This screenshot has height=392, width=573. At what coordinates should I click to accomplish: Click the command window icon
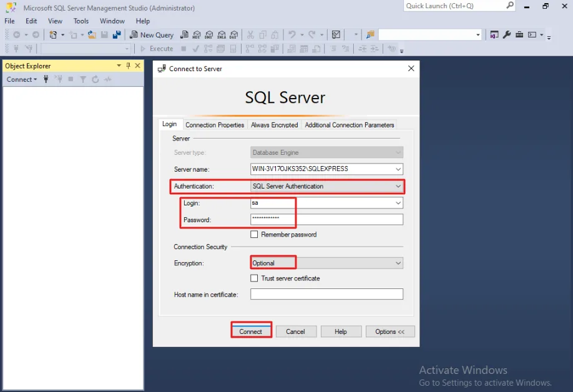[532, 35]
